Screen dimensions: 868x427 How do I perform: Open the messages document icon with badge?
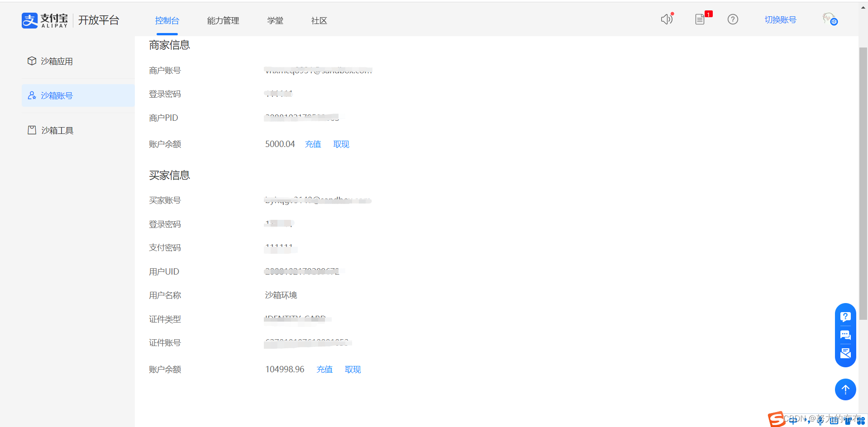pyautogui.click(x=700, y=19)
